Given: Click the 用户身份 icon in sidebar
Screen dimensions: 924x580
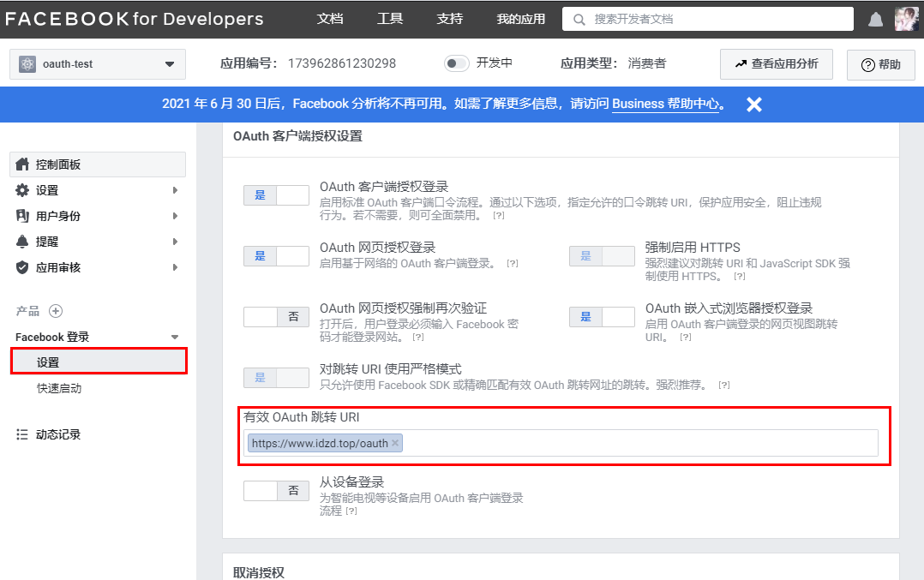Looking at the screenshot, I should point(22,216).
